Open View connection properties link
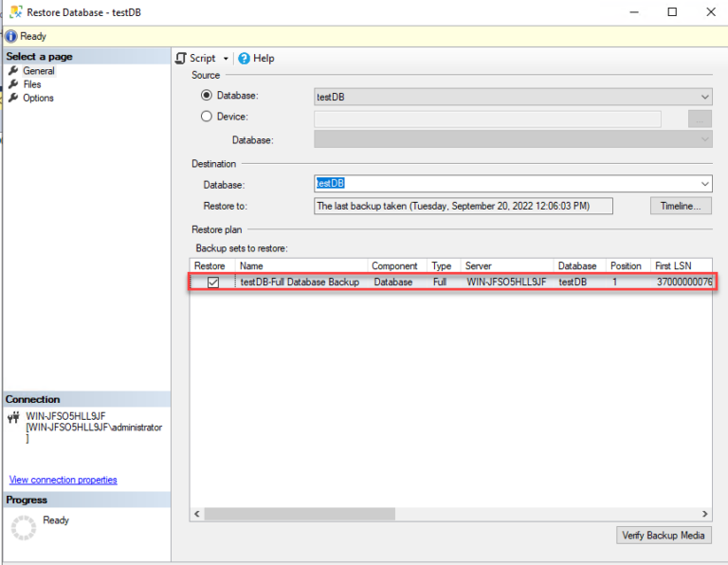The image size is (728, 565). pyautogui.click(x=63, y=480)
